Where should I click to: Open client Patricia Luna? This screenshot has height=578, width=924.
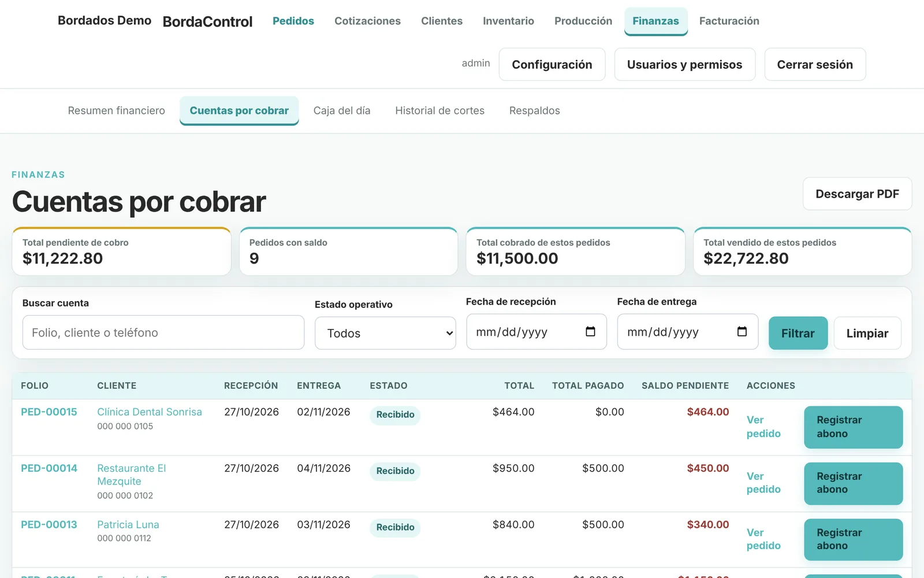coord(128,525)
